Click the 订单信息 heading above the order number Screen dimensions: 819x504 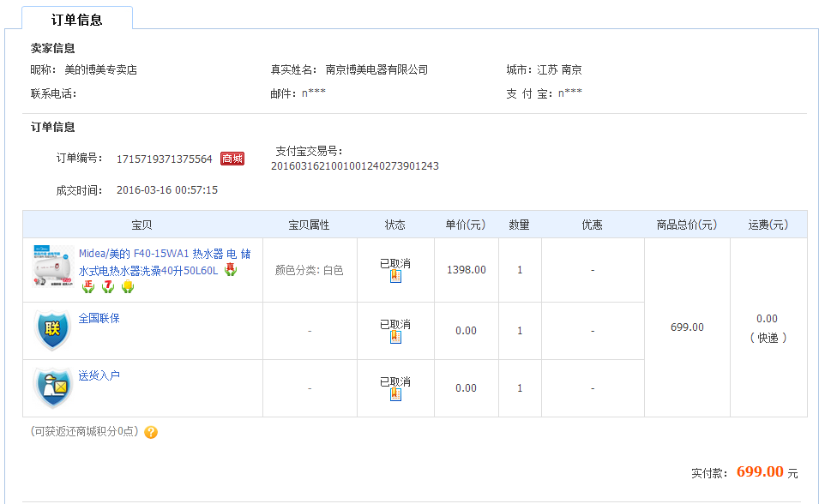pyautogui.click(x=53, y=127)
